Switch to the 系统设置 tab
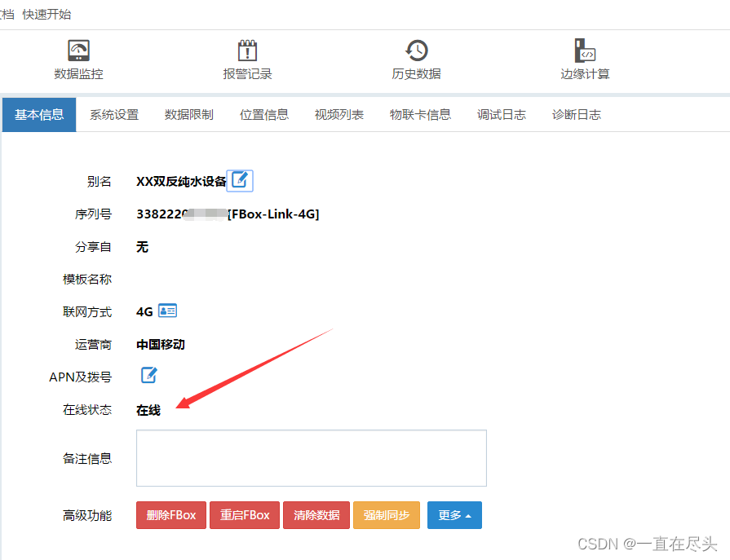This screenshot has height=560, width=730. [114, 115]
